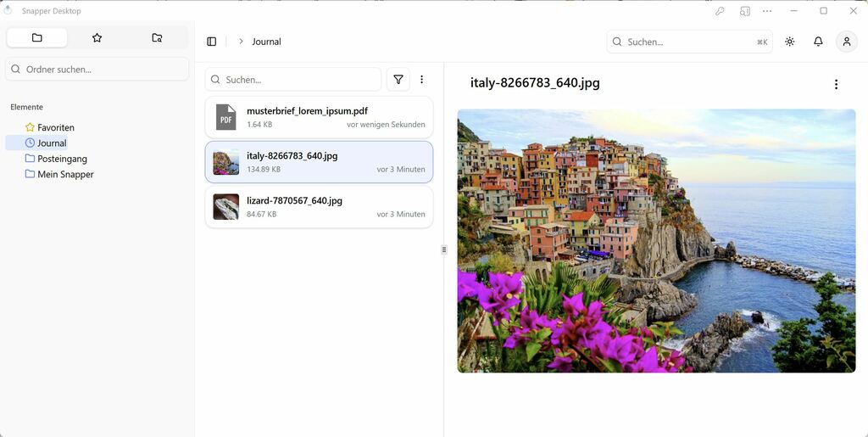Click the italy image thumbnail in list
The height and width of the screenshot is (437, 868).
[225, 162]
